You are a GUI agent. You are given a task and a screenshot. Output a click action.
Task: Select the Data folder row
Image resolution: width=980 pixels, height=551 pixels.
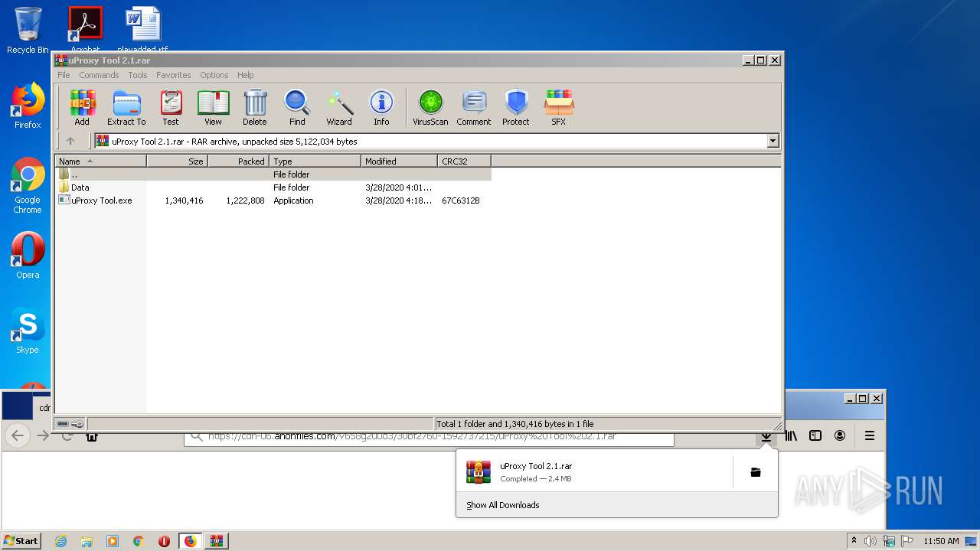(x=273, y=187)
